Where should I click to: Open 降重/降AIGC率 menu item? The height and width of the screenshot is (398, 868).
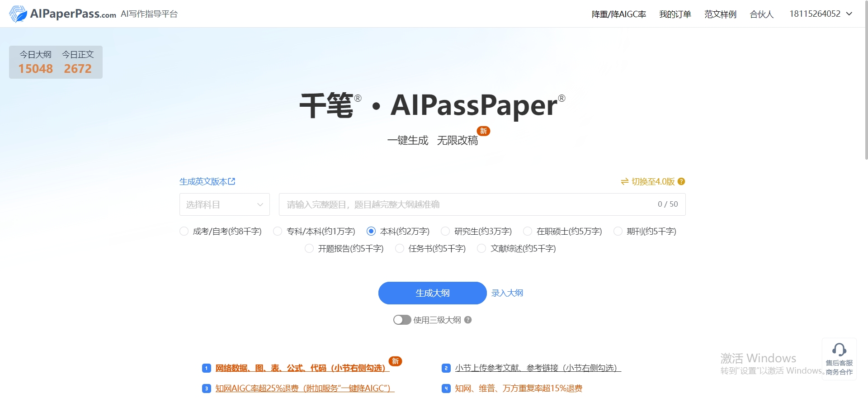(x=619, y=14)
